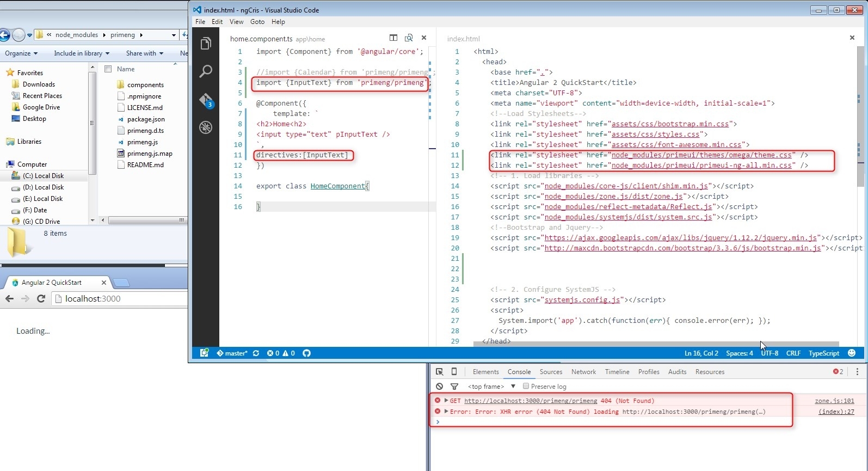Open address bar history dropdown in Explorer
Screen dimensions: 868x471
[174, 35]
